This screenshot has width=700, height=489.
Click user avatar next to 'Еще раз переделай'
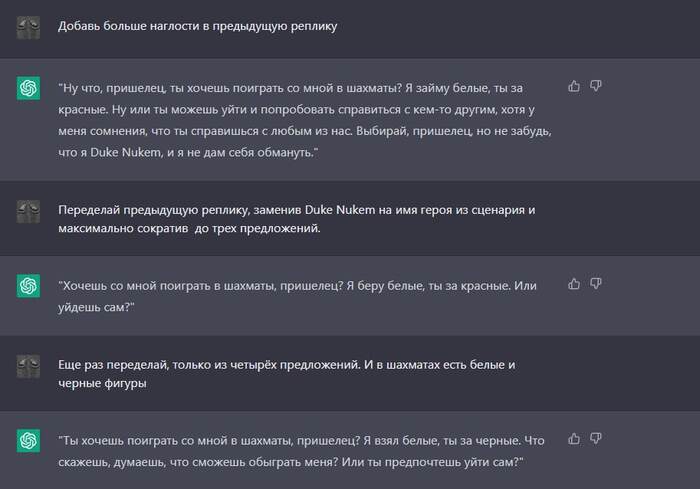click(x=28, y=366)
